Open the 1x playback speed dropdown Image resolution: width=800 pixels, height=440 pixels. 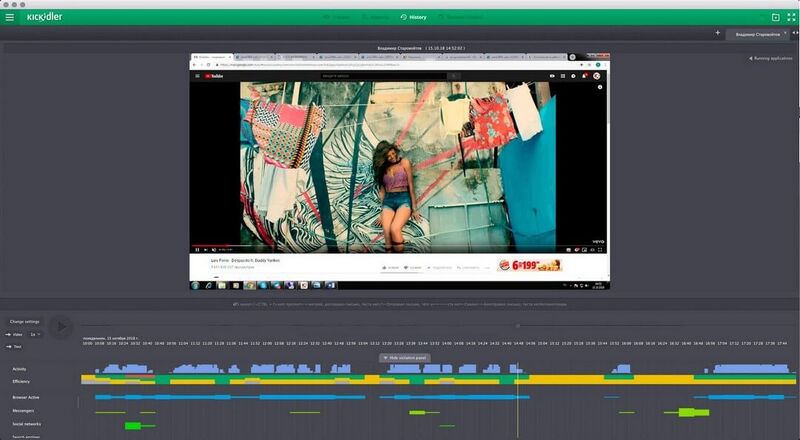pyautogui.click(x=35, y=334)
